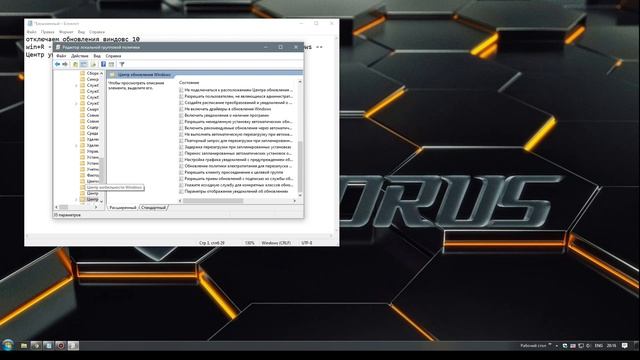Viewport: 640px width, 360px height.
Task: Select the 'Среда' folder in the tree
Action: click(89, 133)
